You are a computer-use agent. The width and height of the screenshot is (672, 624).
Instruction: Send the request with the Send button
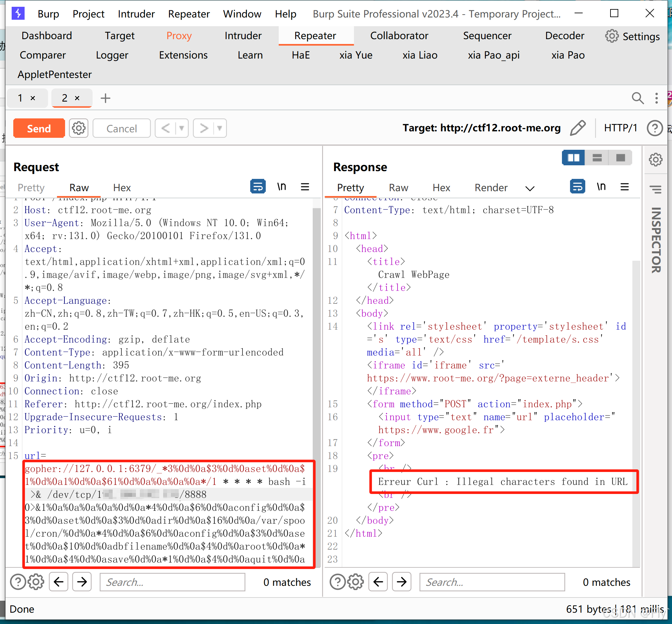pos(39,128)
